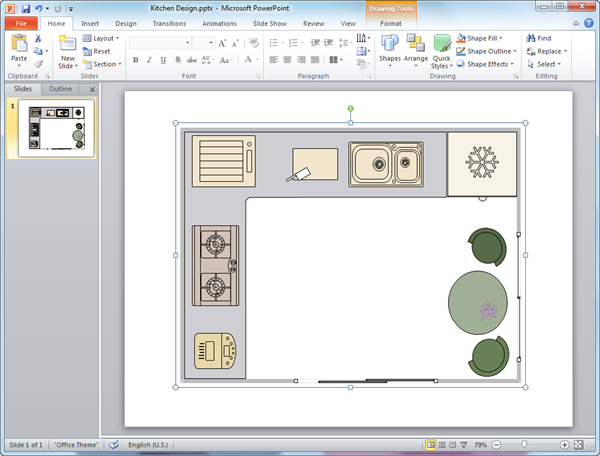Expand the Layout dropdown

tap(105, 38)
